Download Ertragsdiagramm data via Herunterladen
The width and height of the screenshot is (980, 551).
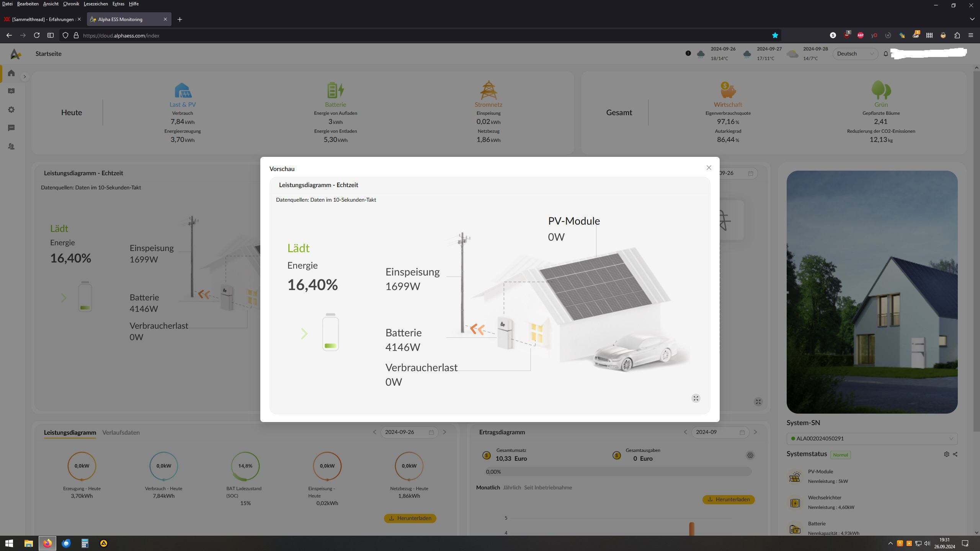[x=728, y=499]
